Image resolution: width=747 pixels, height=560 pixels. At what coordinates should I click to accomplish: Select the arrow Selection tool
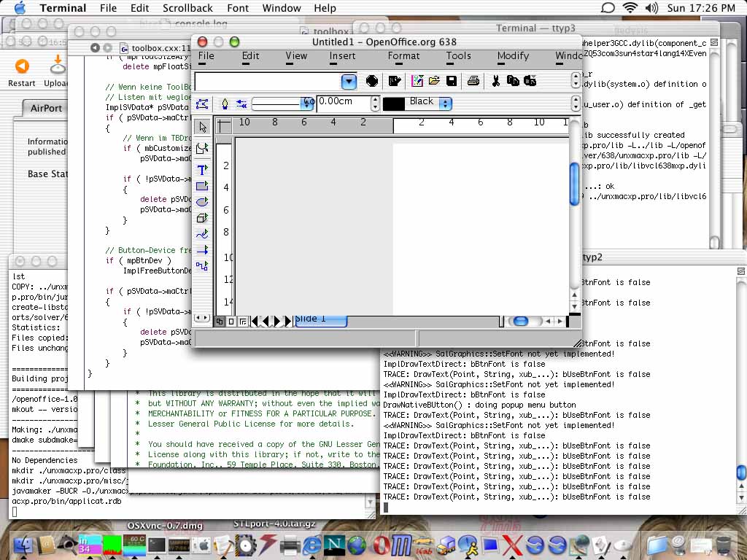(x=203, y=127)
